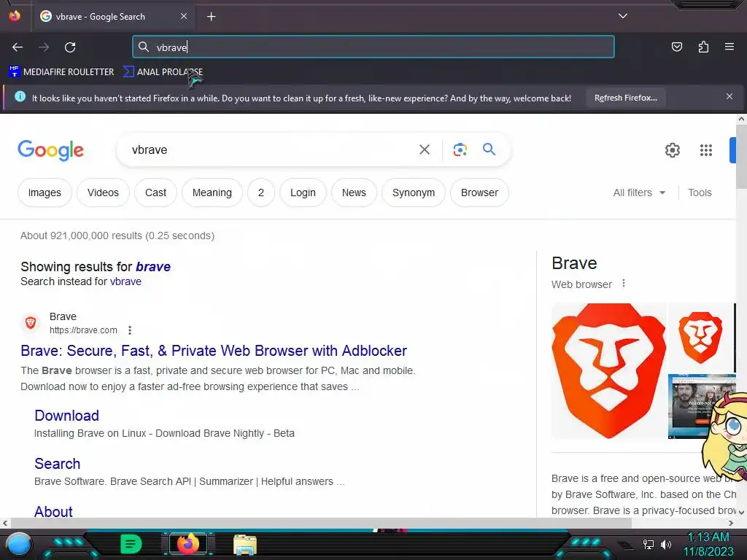Screen dimensions: 747x560
Task: Click the blue magnifier search button
Action: (x=489, y=149)
